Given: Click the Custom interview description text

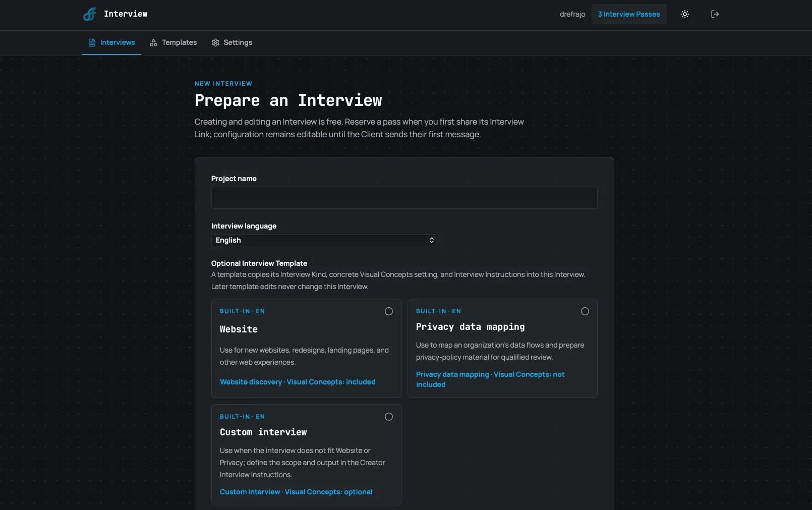Looking at the screenshot, I should 302,463.
